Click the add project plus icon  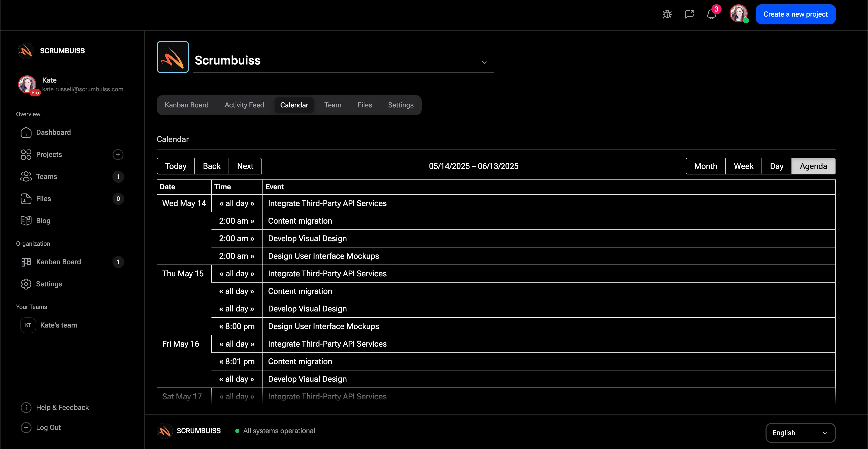(x=118, y=155)
